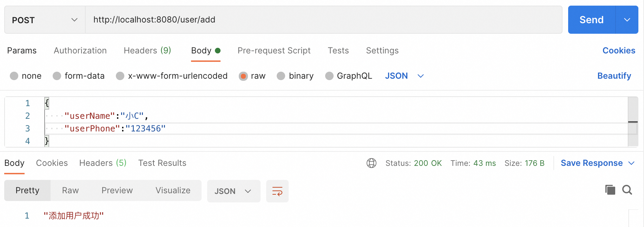Switch to the Authorization tab
The image size is (644, 227).
(80, 51)
